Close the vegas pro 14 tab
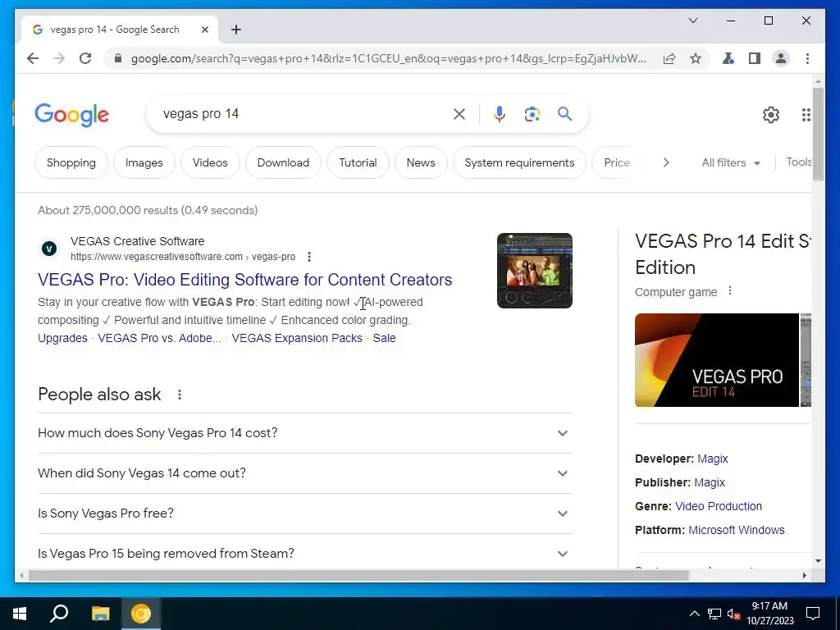The image size is (840, 630). click(x=204, y=30)
